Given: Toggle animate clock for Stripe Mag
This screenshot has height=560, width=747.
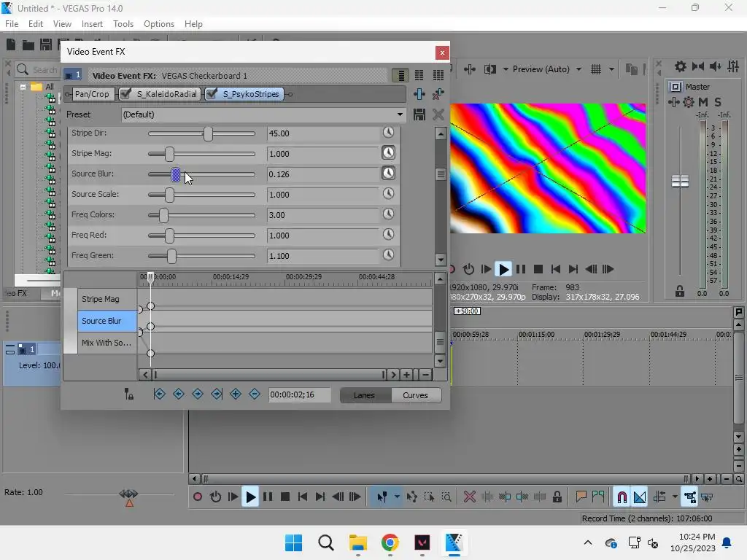Looking at the screenshot, I should click(389, 153).
